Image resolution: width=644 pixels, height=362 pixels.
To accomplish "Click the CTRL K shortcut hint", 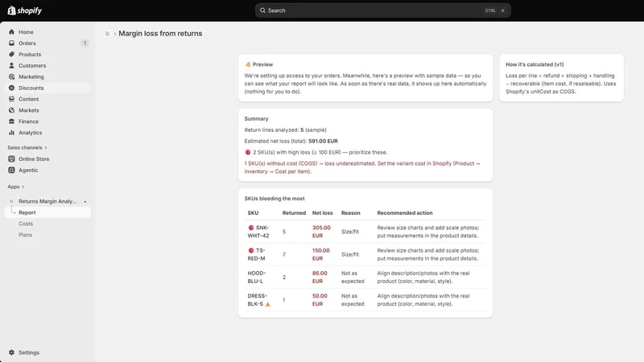I will pyautogui.click(x=495, y=10).
